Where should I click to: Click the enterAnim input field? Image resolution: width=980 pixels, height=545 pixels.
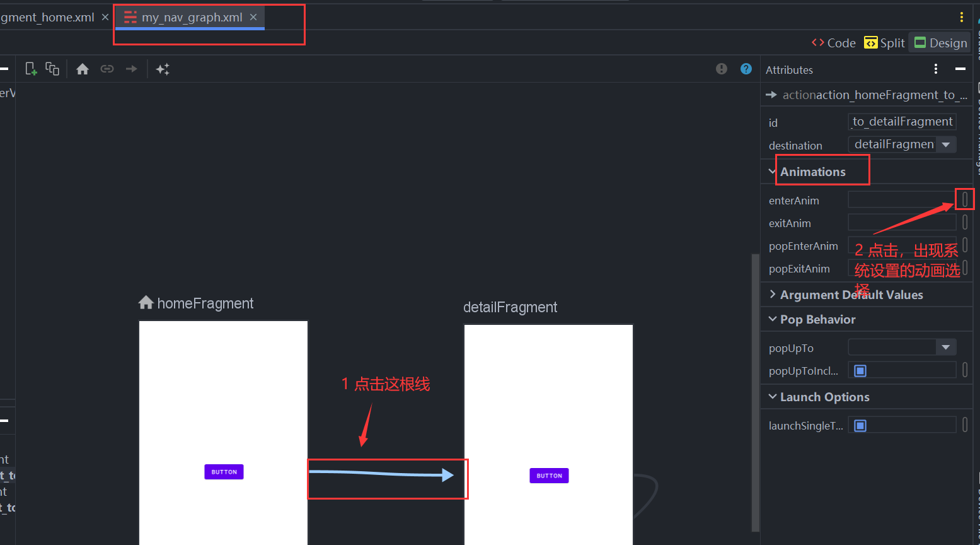[x=902, y=200]
